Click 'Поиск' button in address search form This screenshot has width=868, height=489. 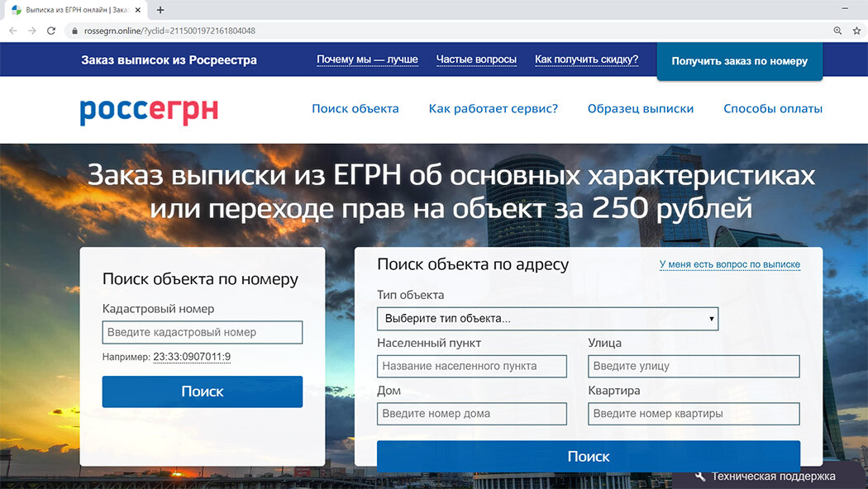coord(589,456)
